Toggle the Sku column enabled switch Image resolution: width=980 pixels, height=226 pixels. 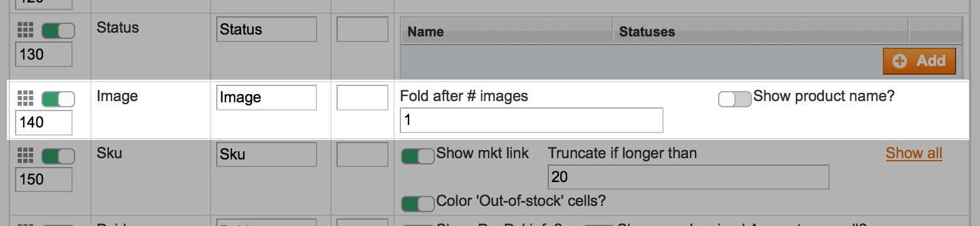point(58,156)
